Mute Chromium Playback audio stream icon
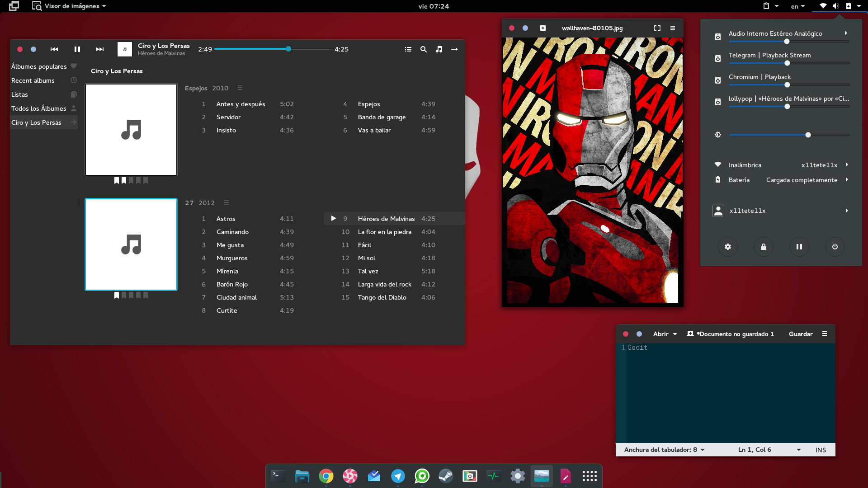 coord(718,80)
